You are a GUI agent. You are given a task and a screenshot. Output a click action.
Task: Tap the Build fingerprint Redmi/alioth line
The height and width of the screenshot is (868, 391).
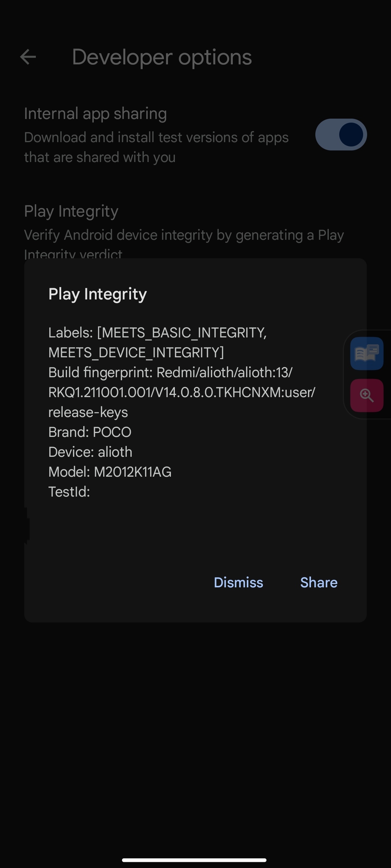coord(171,372)
